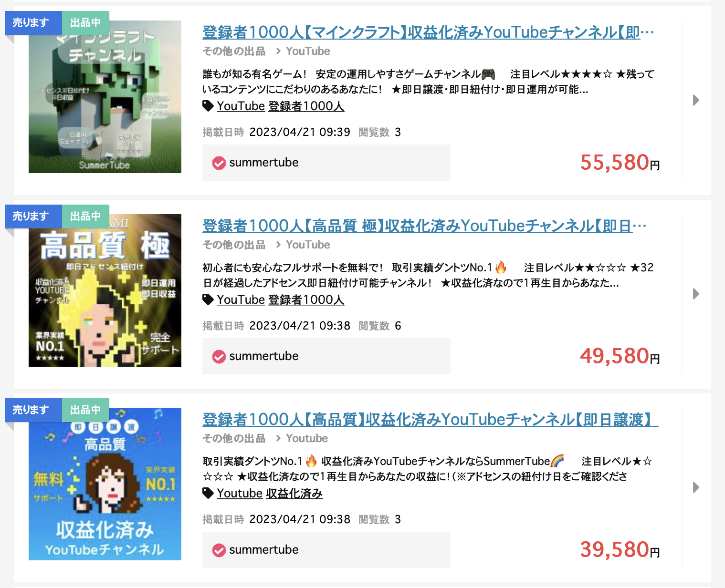Click the blue 収益化済み thumbnail image
The image size is (725, 588).
pos(105,484)
